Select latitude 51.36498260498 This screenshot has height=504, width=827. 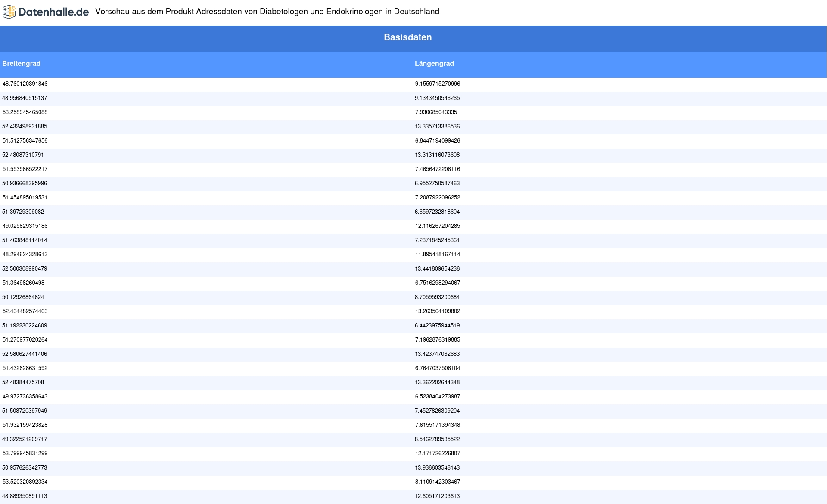[23, 283]
